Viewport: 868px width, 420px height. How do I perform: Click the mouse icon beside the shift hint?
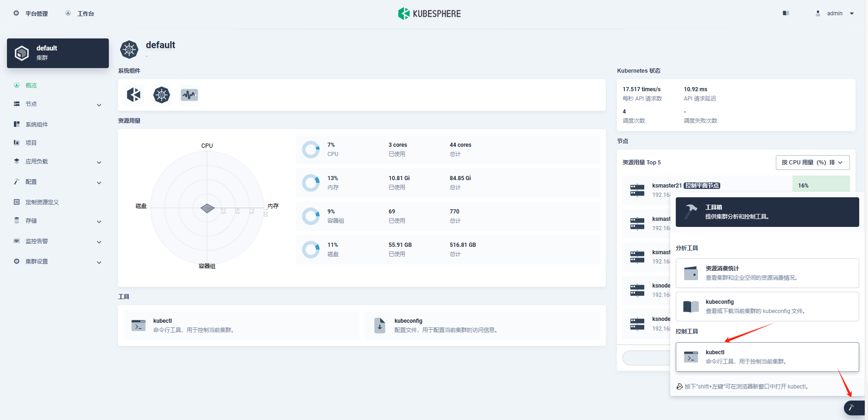pyautogui.click(x=679, y=387)
